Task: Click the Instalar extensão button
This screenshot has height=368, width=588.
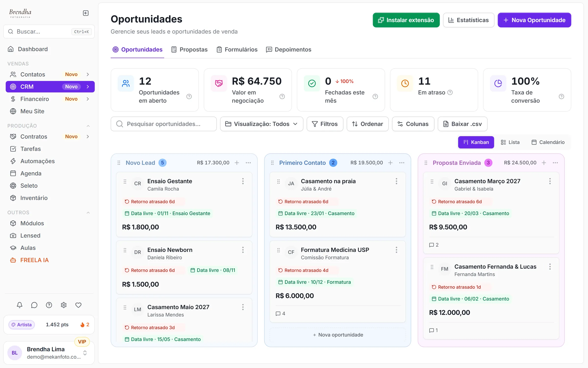Action: pos(406,20)
